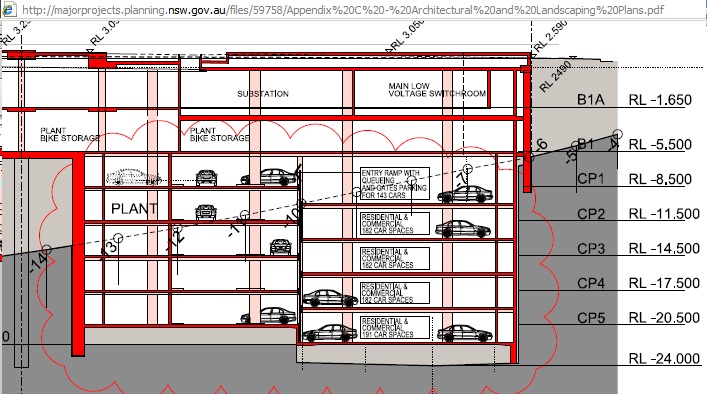
Task: Click the -6 contour marker near B1
Action: click(541, 144)
